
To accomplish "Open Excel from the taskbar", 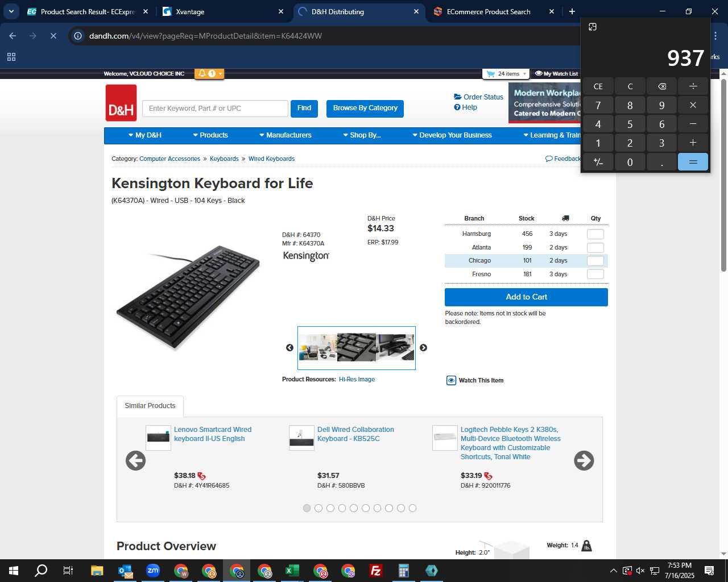I will 292,571.
